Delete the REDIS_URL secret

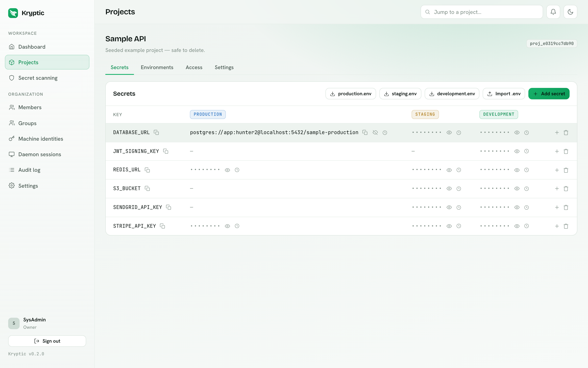566,170
